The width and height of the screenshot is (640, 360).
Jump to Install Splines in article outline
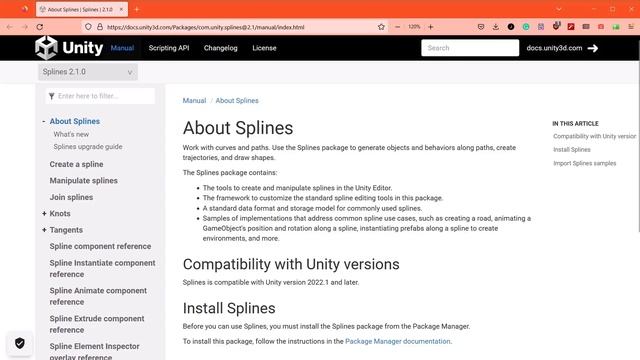pos(571,150)
